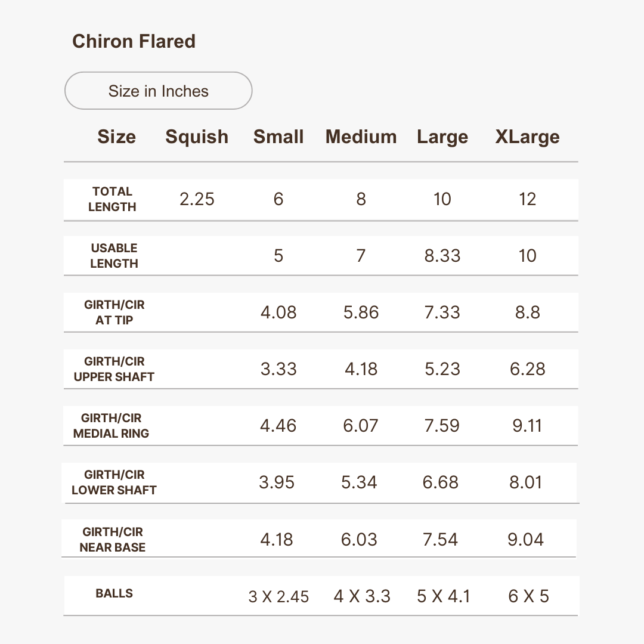This screenshot has width=644, height=644.
Task: Select the Small column header
Action: [278, 137]
